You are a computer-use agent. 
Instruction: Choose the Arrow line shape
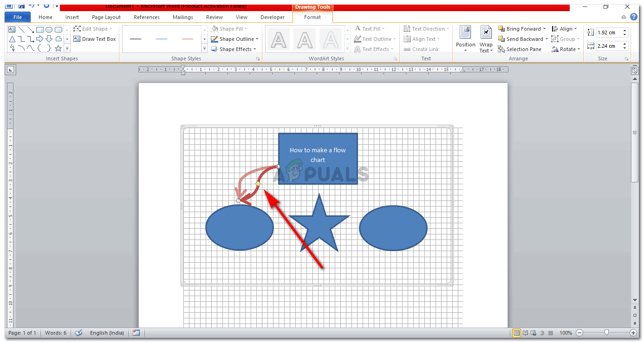pyautogui.click(x=31, y=30)
